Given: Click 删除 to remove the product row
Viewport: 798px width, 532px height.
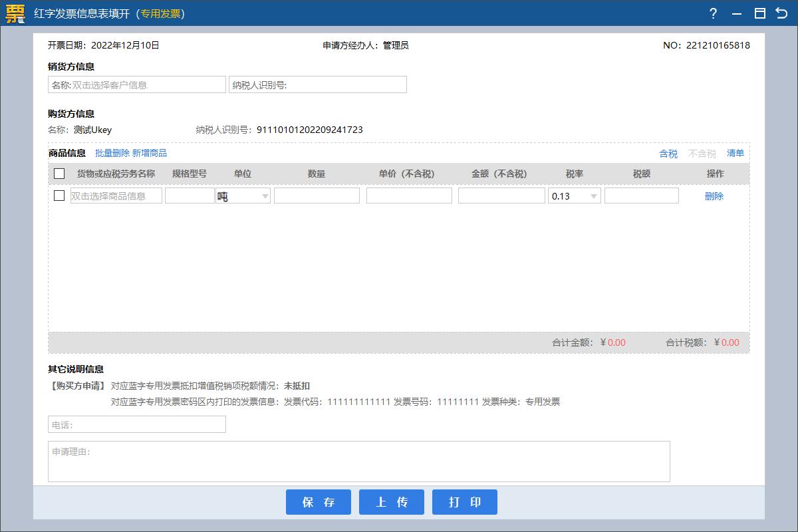Looking at the screenshot, I should [x=714, y=196].
